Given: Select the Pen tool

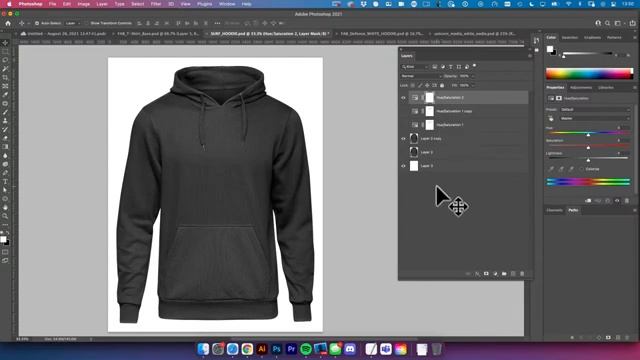Looking at the screenshot, I should (5, 173).
